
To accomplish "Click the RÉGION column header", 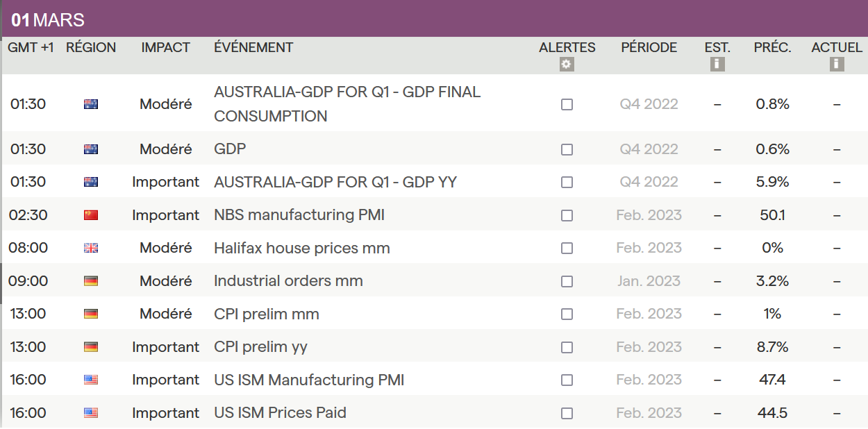I will (x=91, y=48).
